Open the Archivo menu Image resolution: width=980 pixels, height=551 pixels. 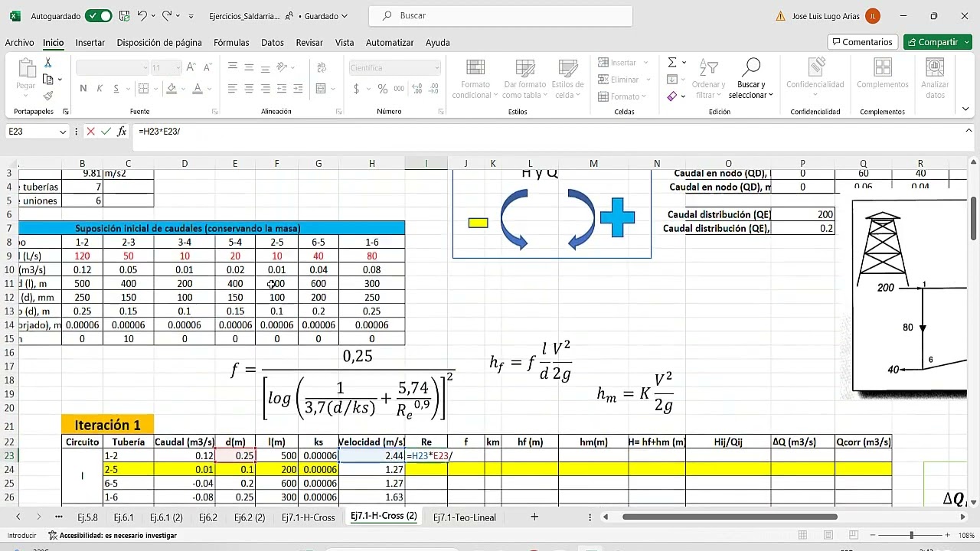click(x=19, y=43)
